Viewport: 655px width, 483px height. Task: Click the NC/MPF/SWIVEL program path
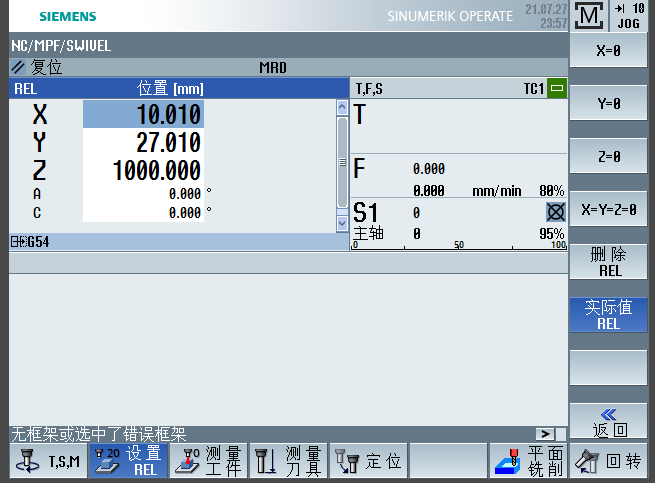pos(61,46)
